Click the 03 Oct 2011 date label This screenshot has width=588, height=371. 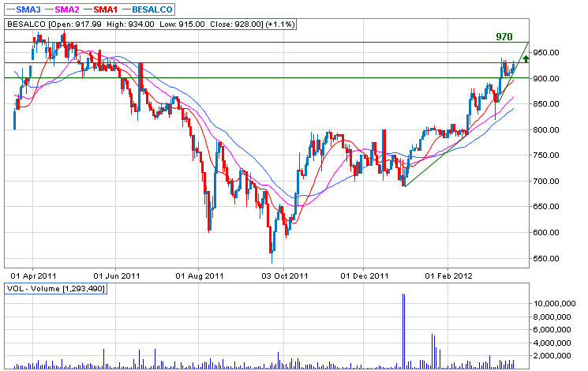pyautogui.click(x=285, y=276)
